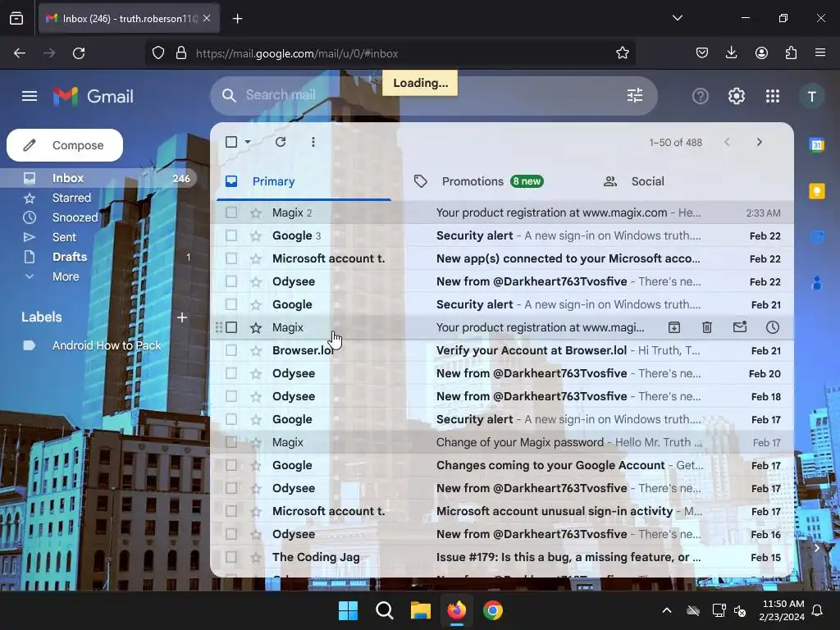Screen dimensions: 840x630
Task: Open Gmail settings gear
Action: (x=736, y=97)
